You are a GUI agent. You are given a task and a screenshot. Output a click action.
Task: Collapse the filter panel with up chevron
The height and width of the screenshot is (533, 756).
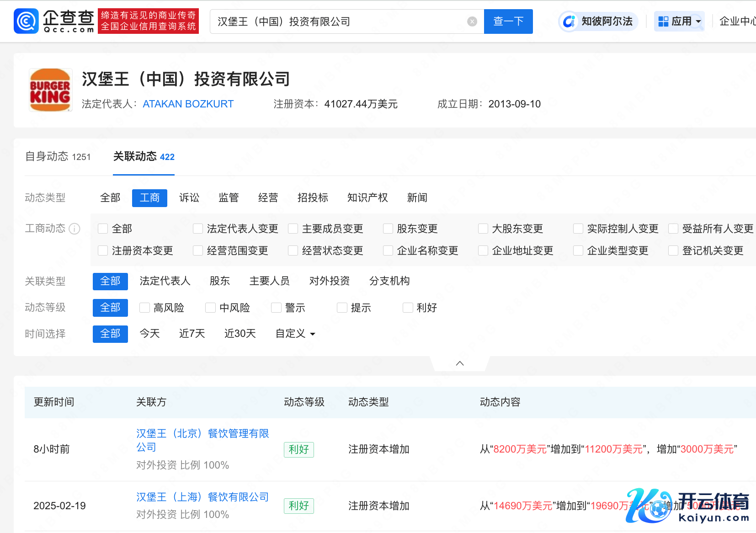[460, 363]
